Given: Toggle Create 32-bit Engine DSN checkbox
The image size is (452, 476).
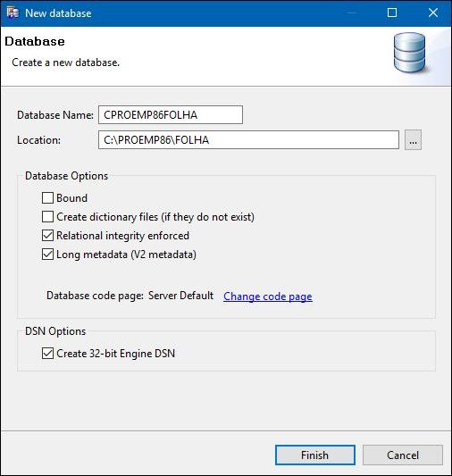Looking at the screenshot, I should (x=47, y=354).
